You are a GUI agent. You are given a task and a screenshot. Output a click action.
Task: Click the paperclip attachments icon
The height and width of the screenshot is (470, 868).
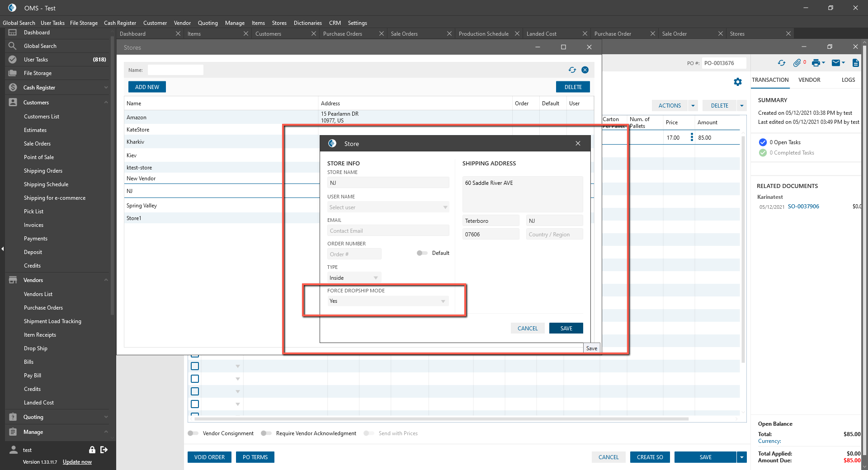[797, 63]
